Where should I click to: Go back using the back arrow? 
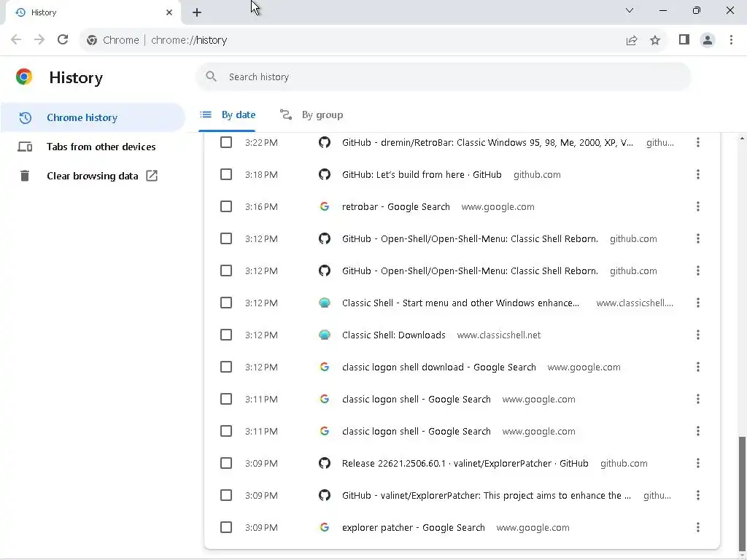(x=16, y=39)
